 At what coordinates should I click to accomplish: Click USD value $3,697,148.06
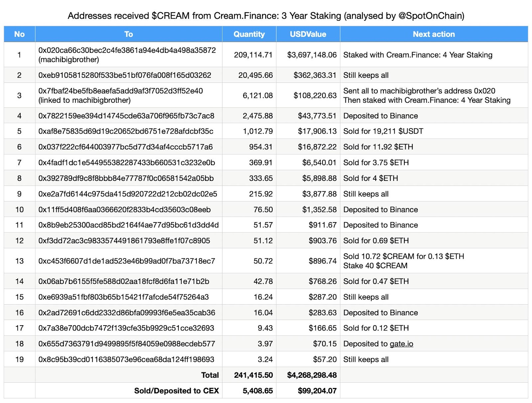(x=312, y=55)
